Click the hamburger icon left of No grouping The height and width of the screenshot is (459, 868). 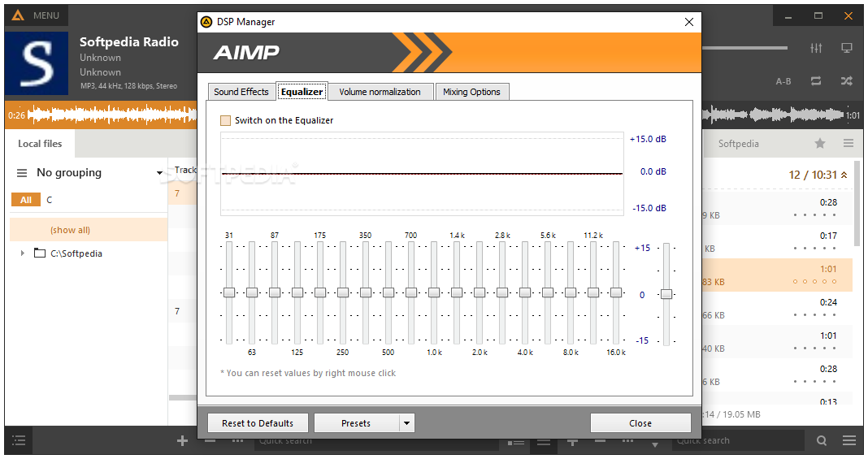click(x=22, y=173)
